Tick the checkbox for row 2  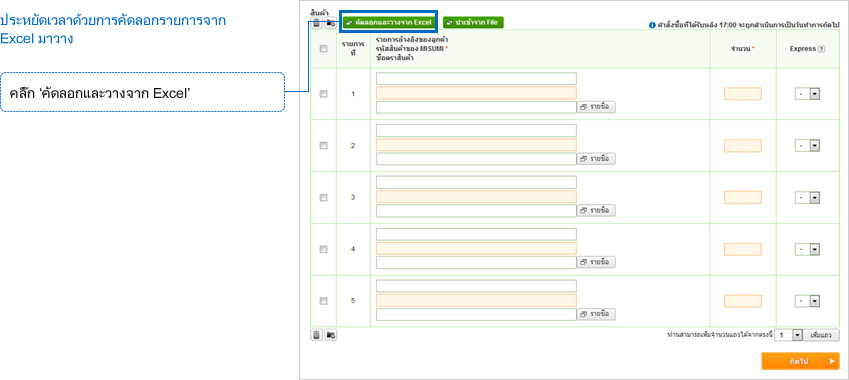[x=324, y=146]
